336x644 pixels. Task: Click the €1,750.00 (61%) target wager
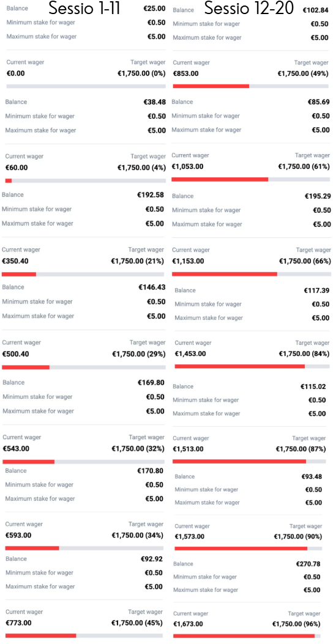click(x=304, y=167)
